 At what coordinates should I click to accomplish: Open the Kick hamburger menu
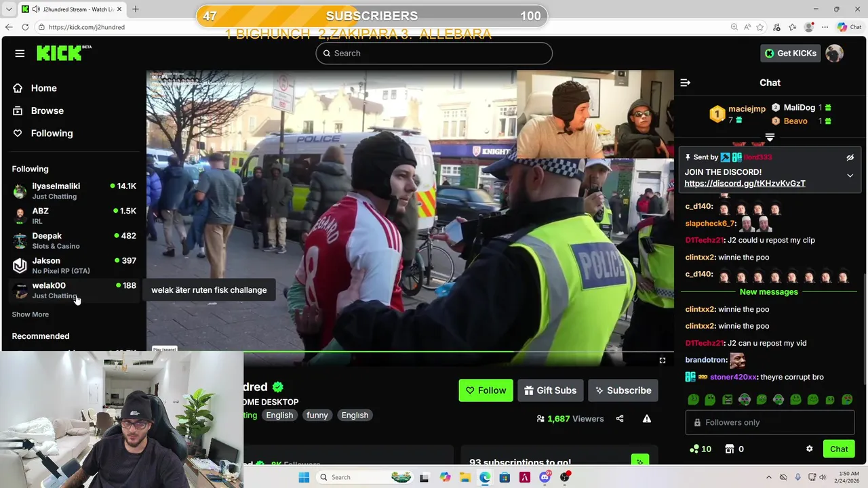click(20, 54)
